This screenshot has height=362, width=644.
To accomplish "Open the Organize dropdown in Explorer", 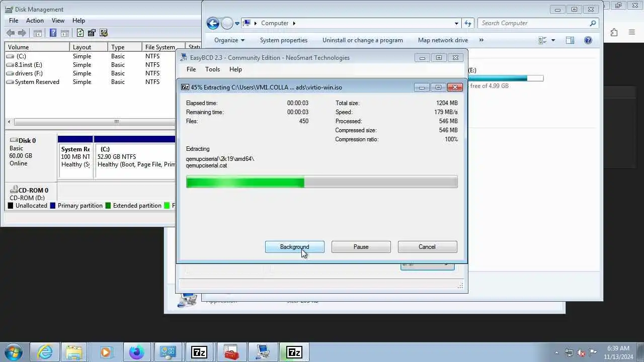I will point(229,40).
